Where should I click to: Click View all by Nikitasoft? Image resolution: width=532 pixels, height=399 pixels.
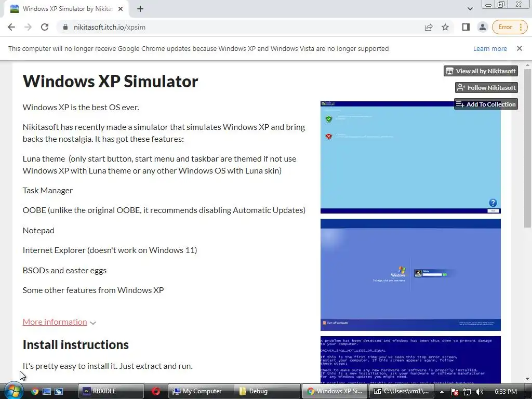pos(481,71)
